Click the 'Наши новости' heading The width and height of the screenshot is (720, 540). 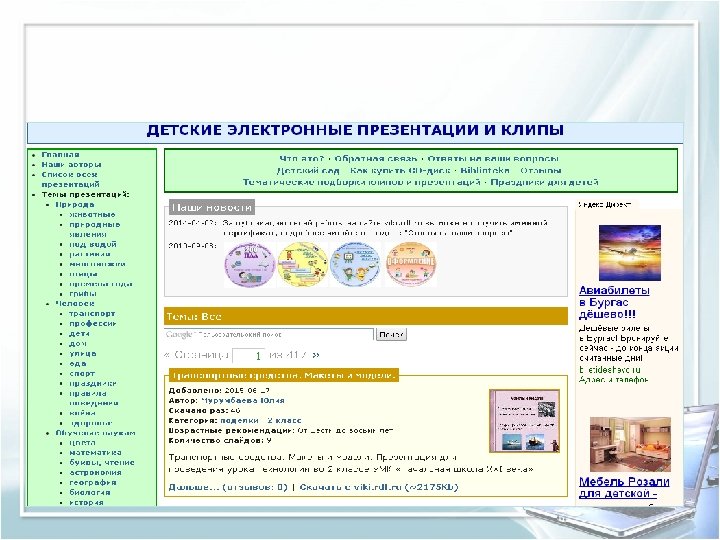click(x=212, y=208)
